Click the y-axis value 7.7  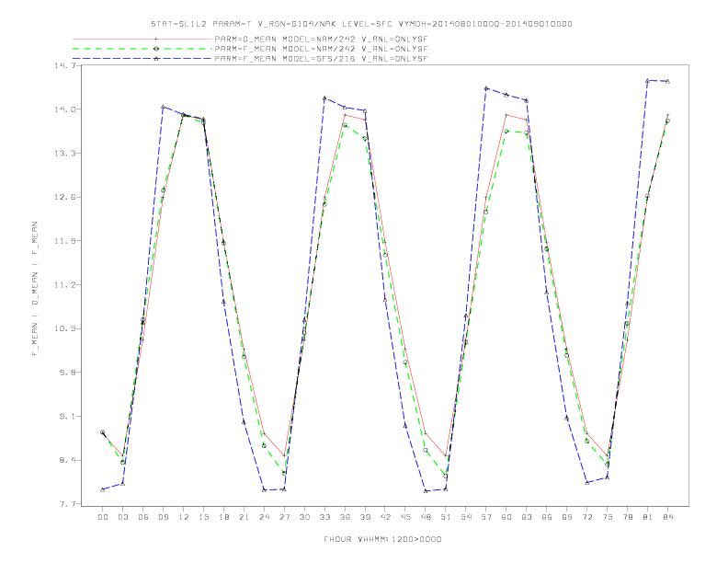(x=67, y=504)
